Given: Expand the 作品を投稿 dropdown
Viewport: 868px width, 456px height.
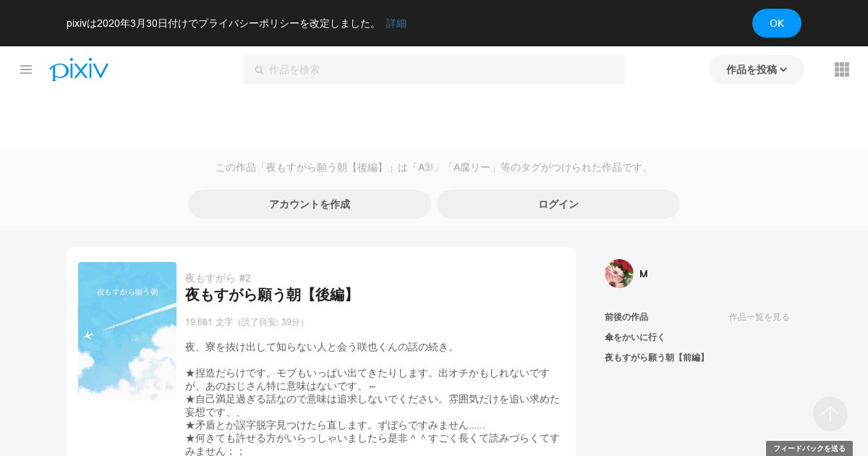Looking at the screenshot, I should (x=757, y=69).
